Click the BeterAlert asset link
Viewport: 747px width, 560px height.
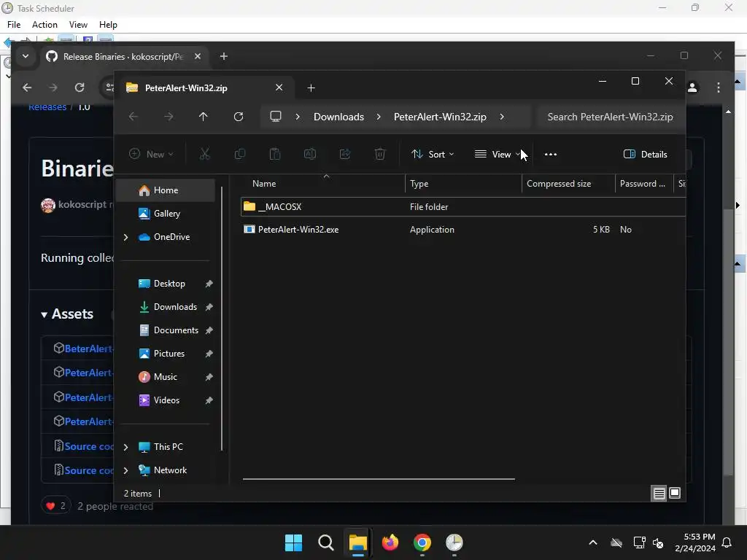tap(88, 349)
